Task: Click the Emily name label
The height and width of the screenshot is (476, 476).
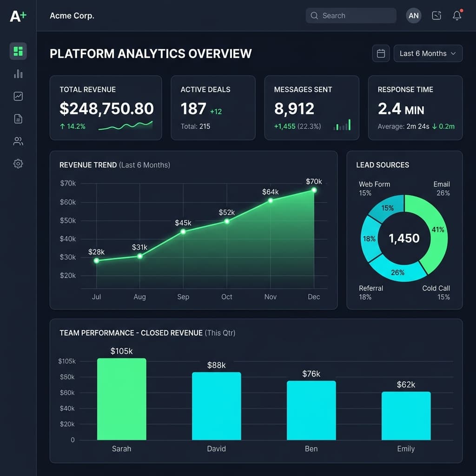Action: coord(406,449)
